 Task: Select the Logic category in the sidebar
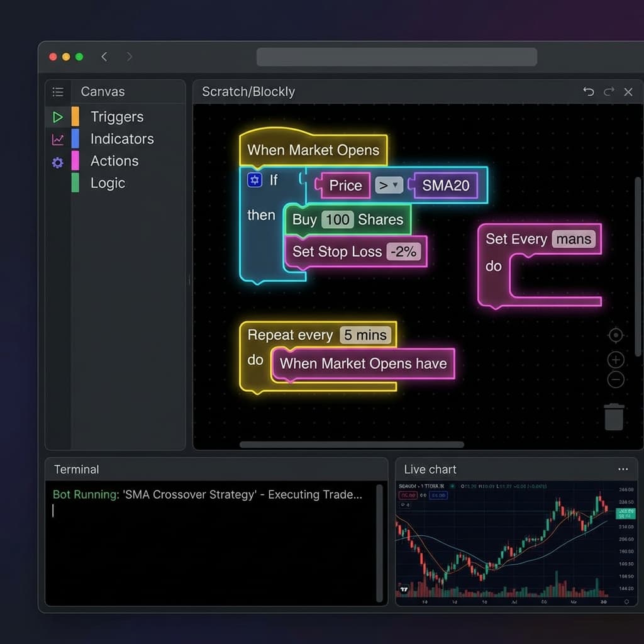click(x=108, y=183)
